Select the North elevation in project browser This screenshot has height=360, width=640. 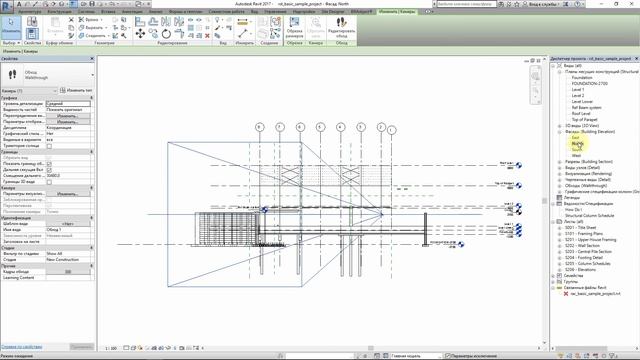tap(577, 144)
